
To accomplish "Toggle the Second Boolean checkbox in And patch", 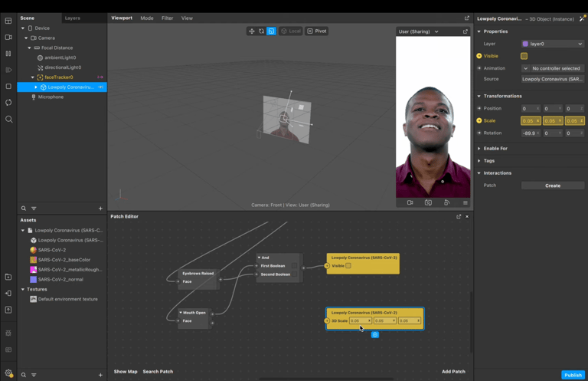I will pyautogui.click(x=294, y=274).
